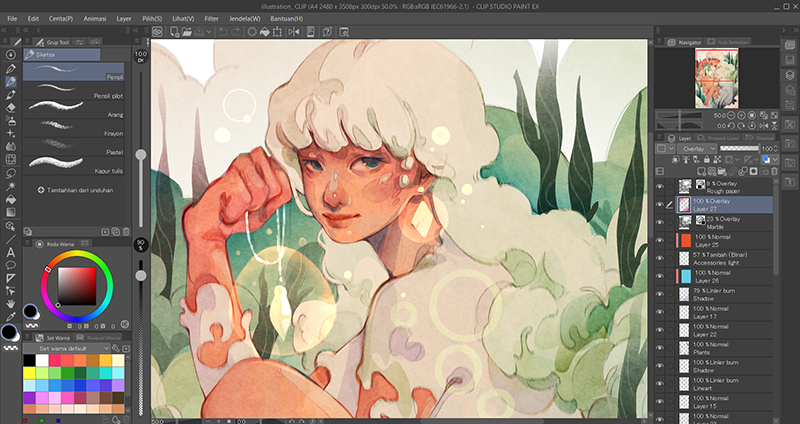800x424 pixels.
Task: Open the Overlay blend mode dropdown
Action: (694, 148)
